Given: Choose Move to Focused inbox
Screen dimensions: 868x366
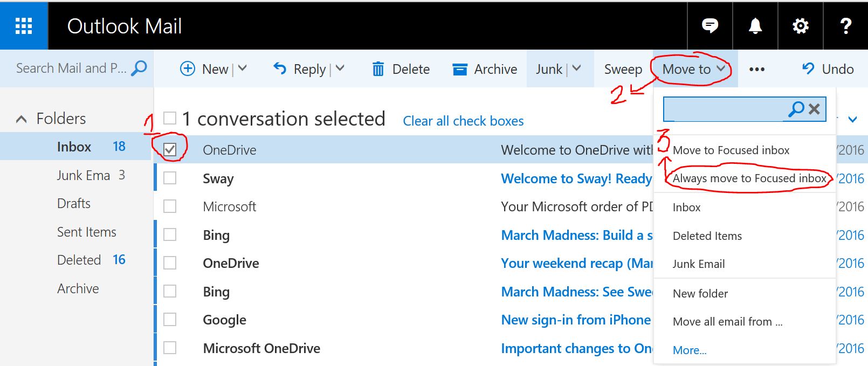Looking at the screenshot, I should [731, 150].
